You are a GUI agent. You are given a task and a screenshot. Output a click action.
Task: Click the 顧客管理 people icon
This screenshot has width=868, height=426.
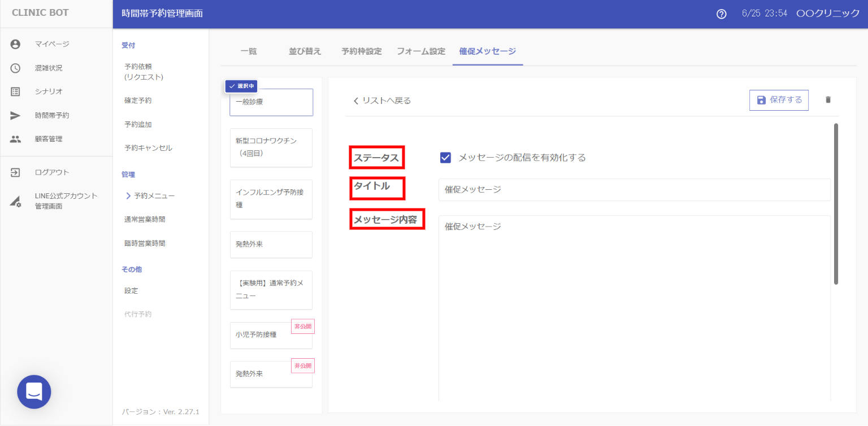(x=15, y=139)
